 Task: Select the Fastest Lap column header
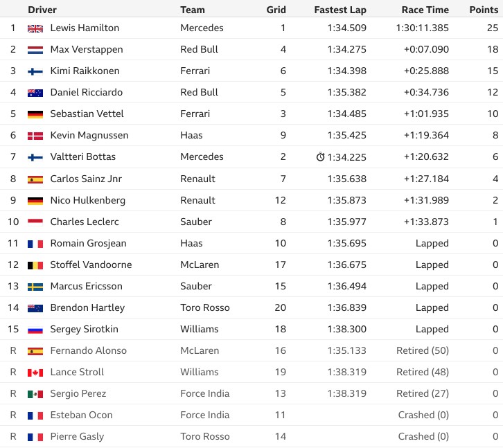(340, 10)
